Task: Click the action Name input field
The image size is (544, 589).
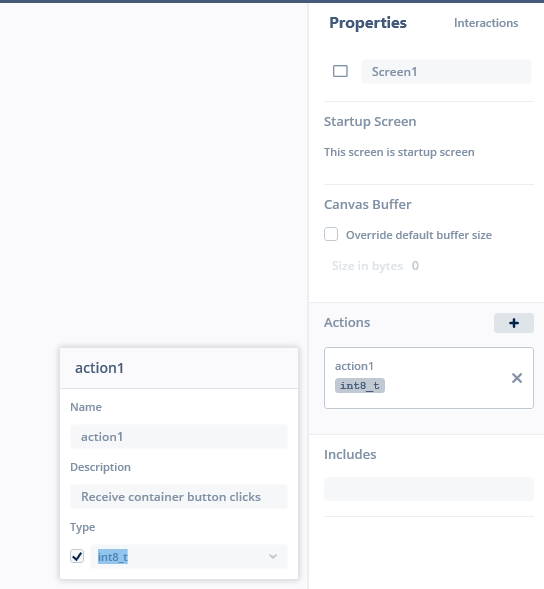Action: [x=179, y=436]
